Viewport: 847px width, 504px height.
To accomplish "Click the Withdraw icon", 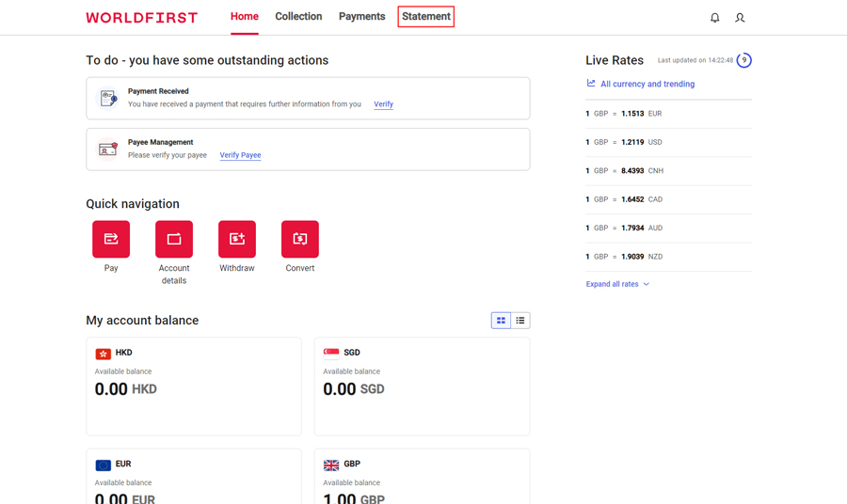I will point(237,239).
